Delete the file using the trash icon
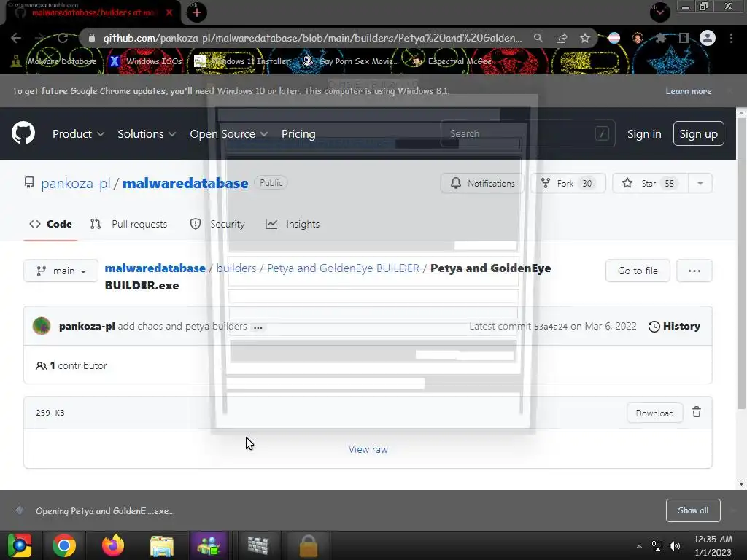 point(697,413)
